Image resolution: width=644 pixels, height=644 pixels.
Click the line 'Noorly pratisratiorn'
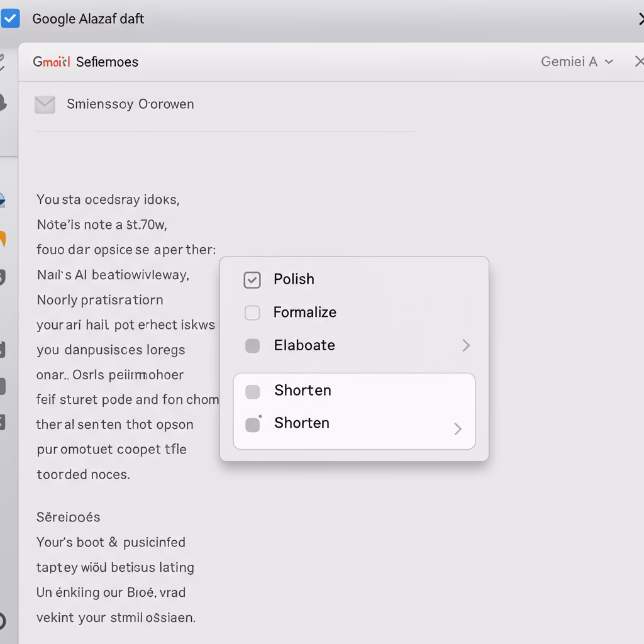tap(100, 300)
